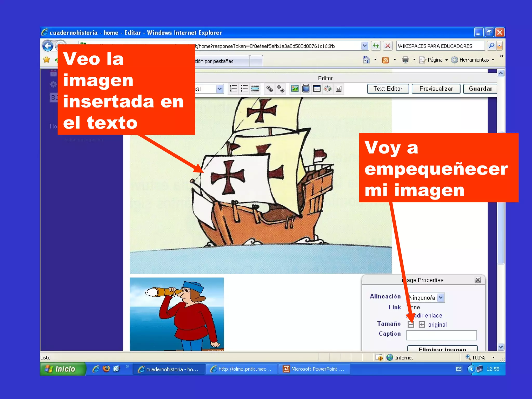Click the Añadir enlace link
The width and height of the screenshot is (532, 399).
[x=424, y=315]
